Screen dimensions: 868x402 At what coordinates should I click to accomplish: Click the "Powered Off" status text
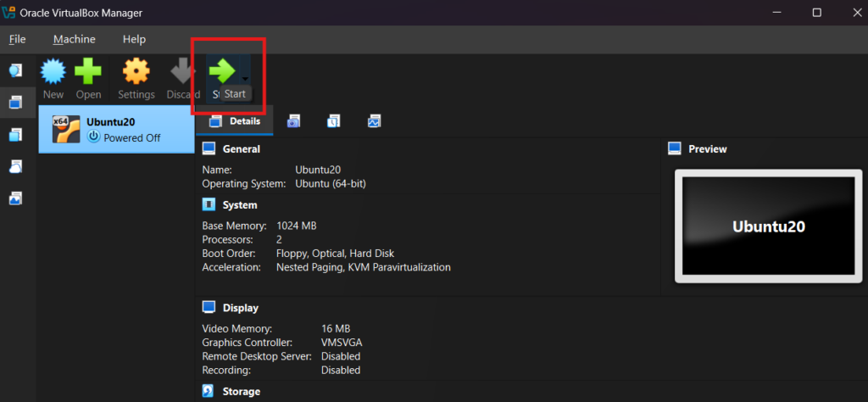coord(131,137)
